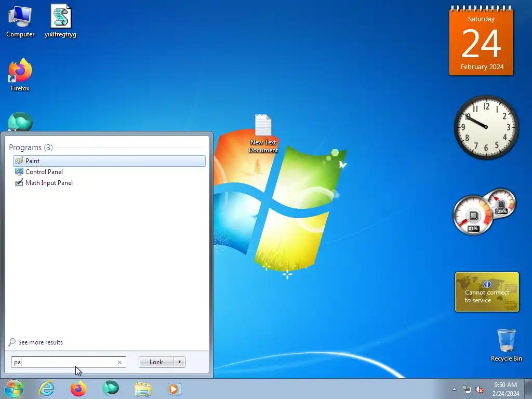Select the Computer desktop icon
Viewport: 532px width, 399px height.
(20, 22)
